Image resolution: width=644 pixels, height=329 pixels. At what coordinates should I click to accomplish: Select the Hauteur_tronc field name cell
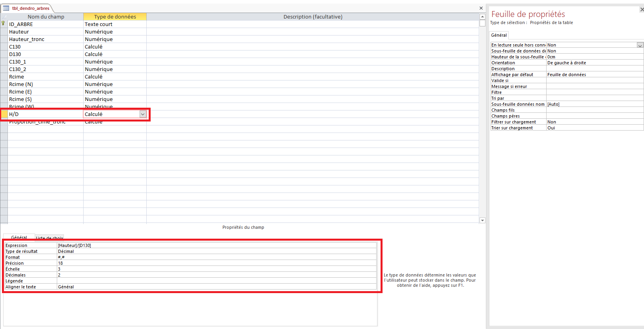tap(45, 39)
